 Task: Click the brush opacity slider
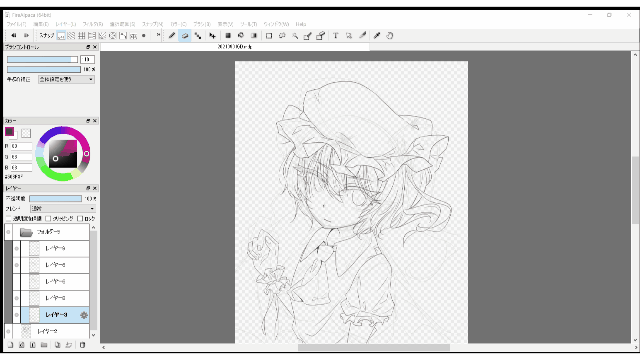point(44,69)
